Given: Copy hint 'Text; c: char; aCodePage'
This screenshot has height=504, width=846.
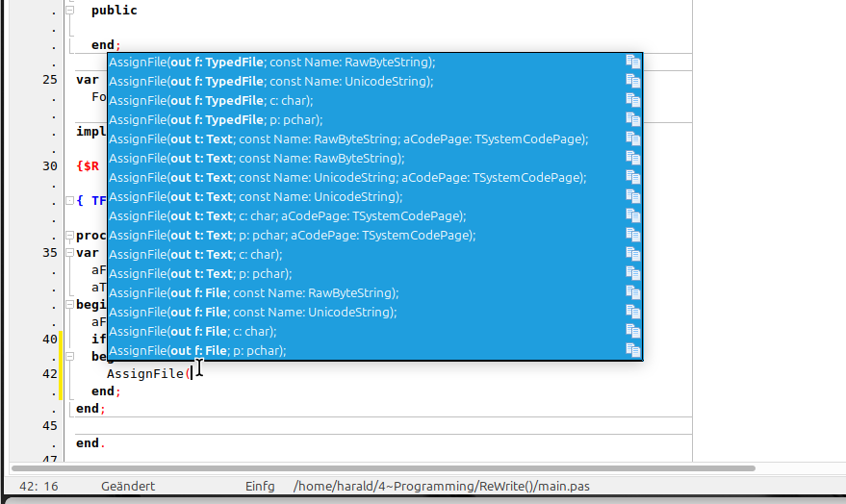Looking at the screenshot, I should (x=633, y=216).
